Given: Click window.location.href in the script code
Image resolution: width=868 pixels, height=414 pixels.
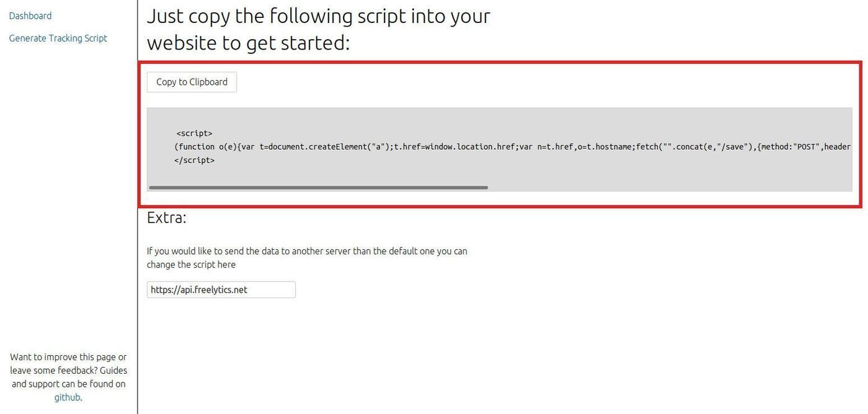Looking at the screenshot, I should point(469,147).
